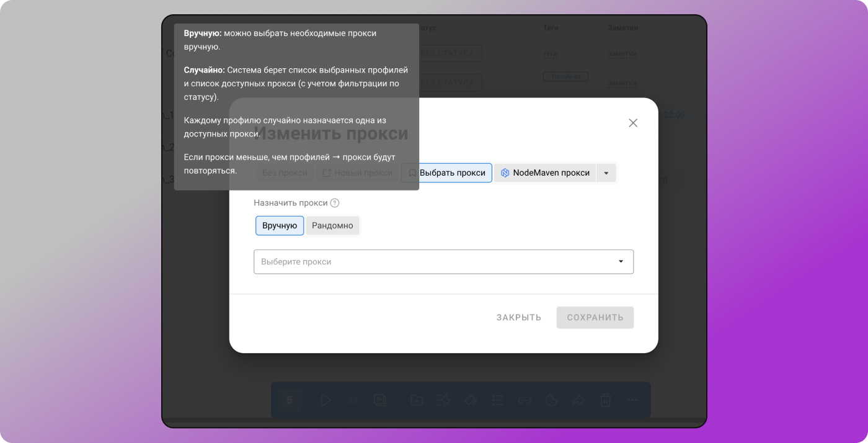This screenshot has width=868, height=443.
Task: Close the Изменить прокси dialog with X
Action: (633, 123)
